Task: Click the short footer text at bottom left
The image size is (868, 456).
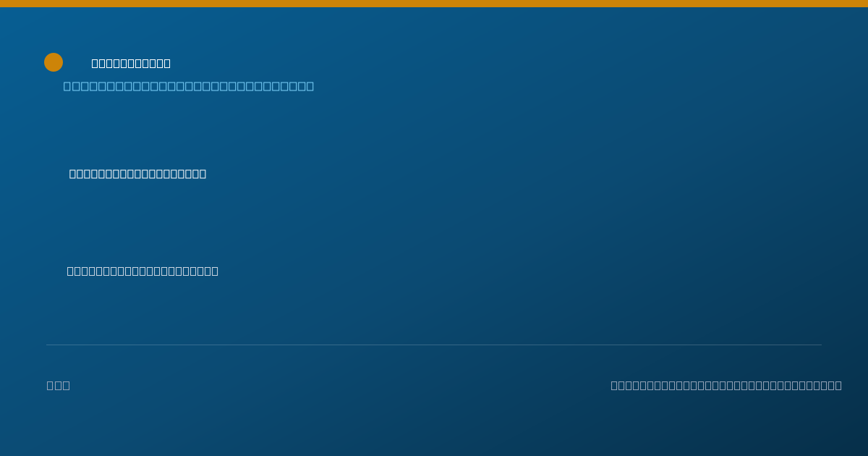Action: point(59,386)
